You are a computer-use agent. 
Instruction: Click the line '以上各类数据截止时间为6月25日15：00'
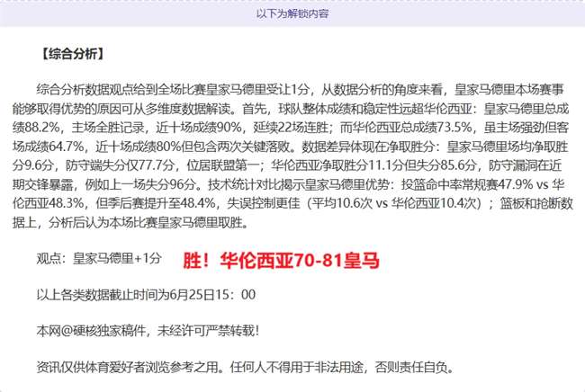146,295
